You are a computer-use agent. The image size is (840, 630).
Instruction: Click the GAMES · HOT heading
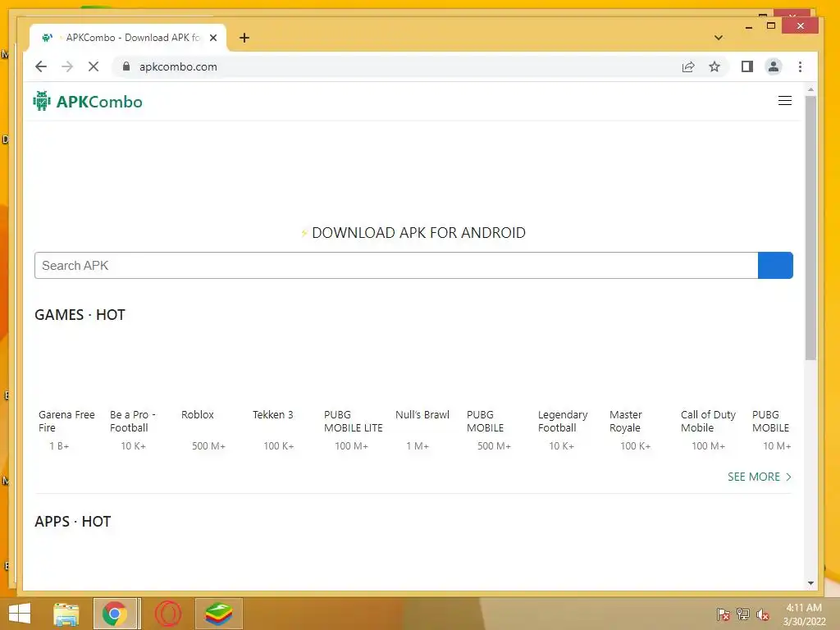(80, 314)
